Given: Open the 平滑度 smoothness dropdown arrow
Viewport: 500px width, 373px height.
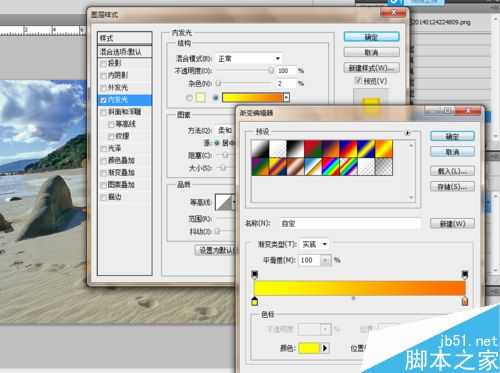Looking at the screenshot, I should (x=326, y=260).
